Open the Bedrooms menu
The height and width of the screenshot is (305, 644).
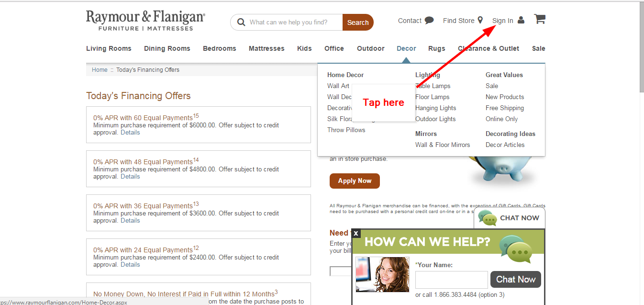[220, 48]
